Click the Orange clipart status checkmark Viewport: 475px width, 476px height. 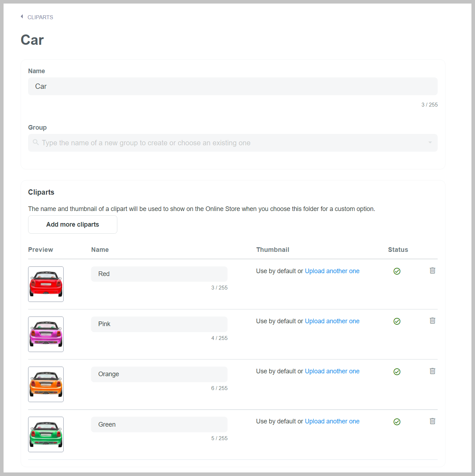397,372
